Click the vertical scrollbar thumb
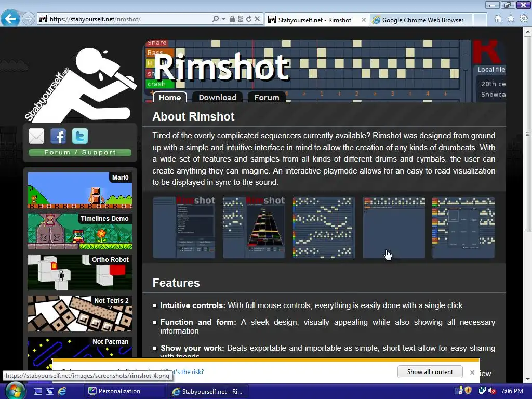The image size is (532, 399). (528, 134)
